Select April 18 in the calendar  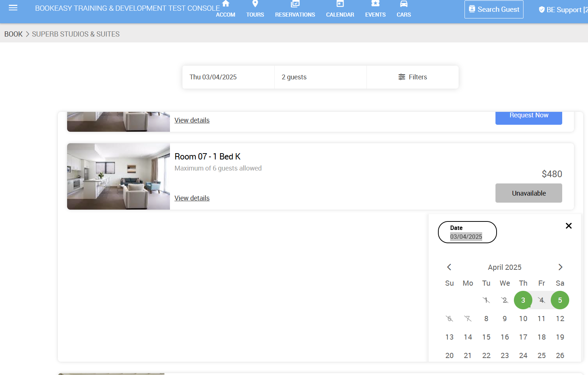pos(542,337)
